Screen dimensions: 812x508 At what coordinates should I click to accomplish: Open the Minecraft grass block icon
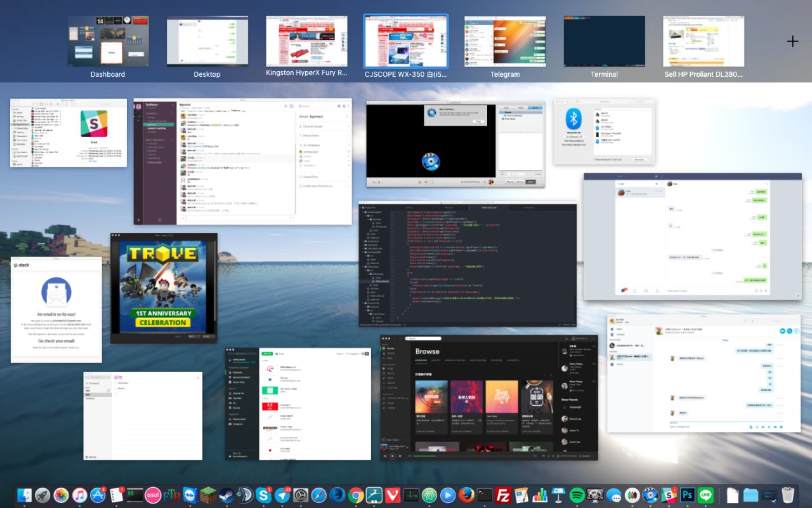click(x=208, y=495)
